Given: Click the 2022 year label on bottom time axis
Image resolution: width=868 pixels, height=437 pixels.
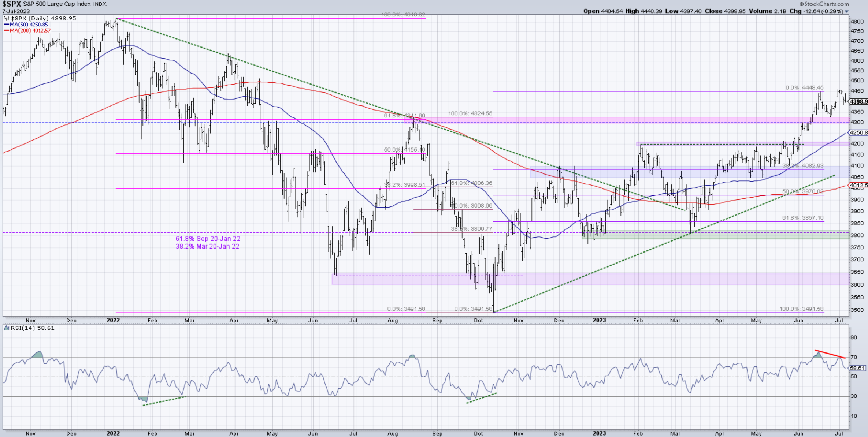Looking at the screenshot, I should (x=113, y=433).
